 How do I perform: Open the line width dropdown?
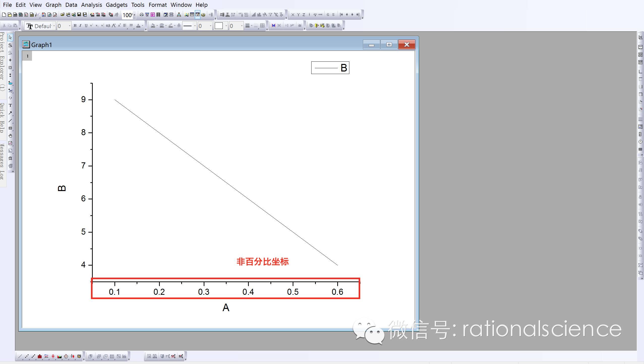[210, 26]
